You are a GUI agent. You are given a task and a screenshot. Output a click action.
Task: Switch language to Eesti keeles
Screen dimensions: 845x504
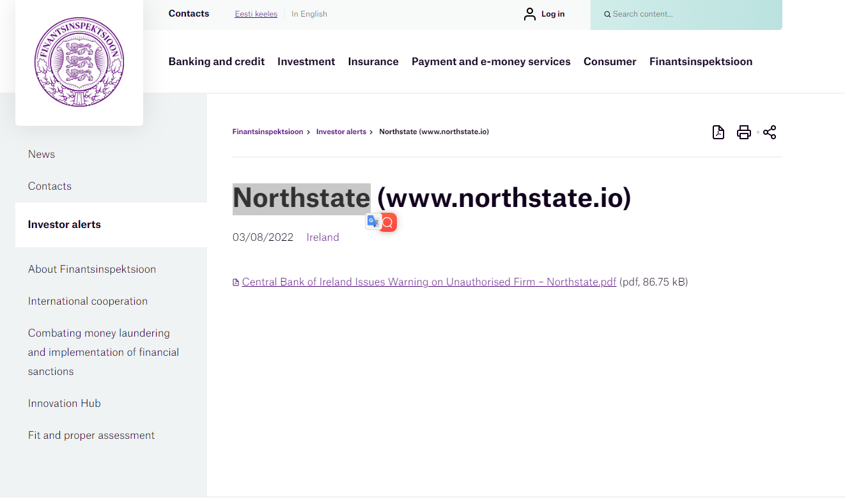(x=256, y=14)
